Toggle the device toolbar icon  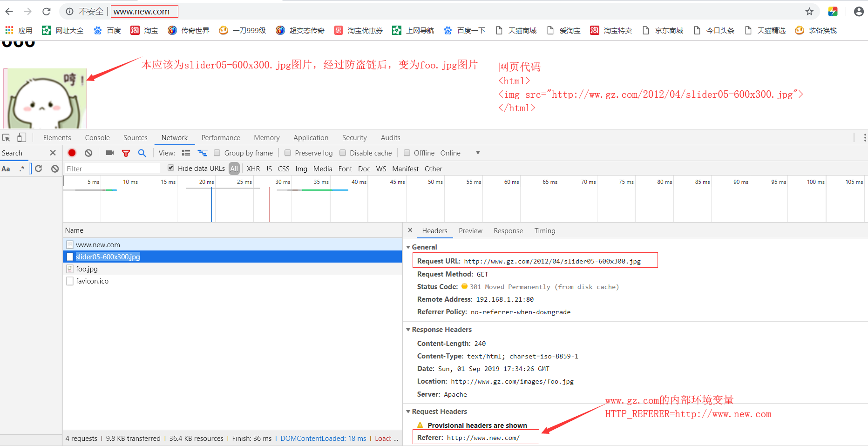click(x=21, y=138)
